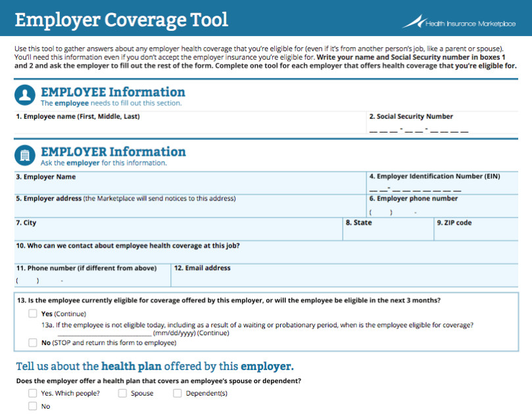532x414 pixels.
Task: Check the Dependent(s) checkbox
Action: (177, 392)
